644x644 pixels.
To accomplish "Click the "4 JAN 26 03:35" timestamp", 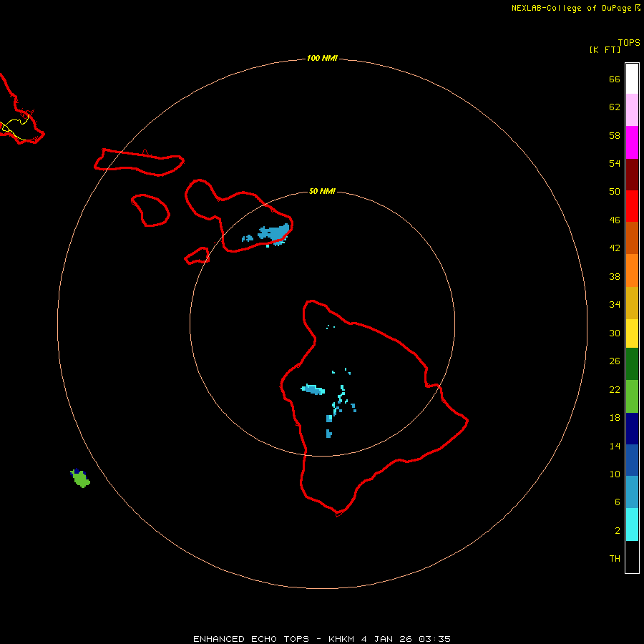I will point(406,639).
